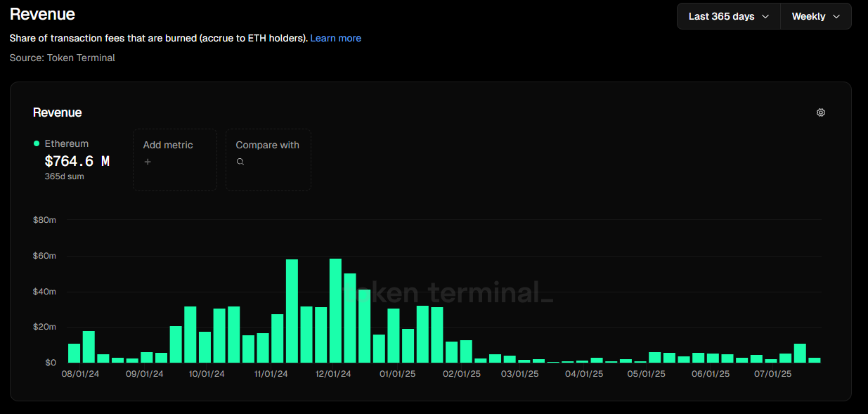Click the 04/01/25 x-axis date

click(x=585, y=374)
